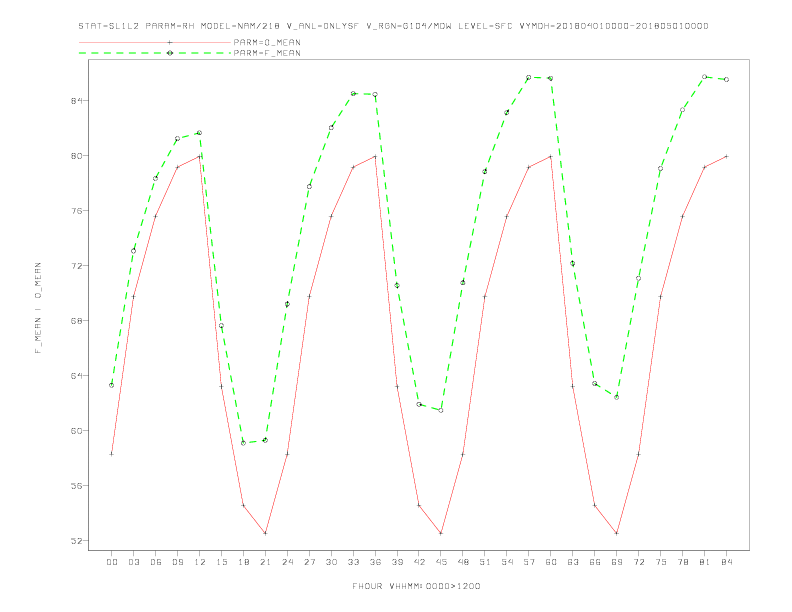
Task: Click the y-axis title F_MEAN | O_MEAN
Action: [x=38, y=308]
